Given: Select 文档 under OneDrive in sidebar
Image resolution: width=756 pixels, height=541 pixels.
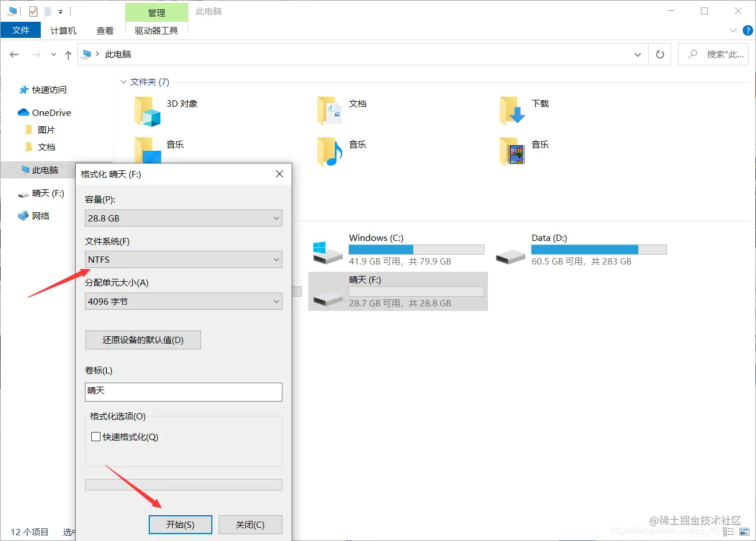Looking at the screenshot, I should click(46, 147).
